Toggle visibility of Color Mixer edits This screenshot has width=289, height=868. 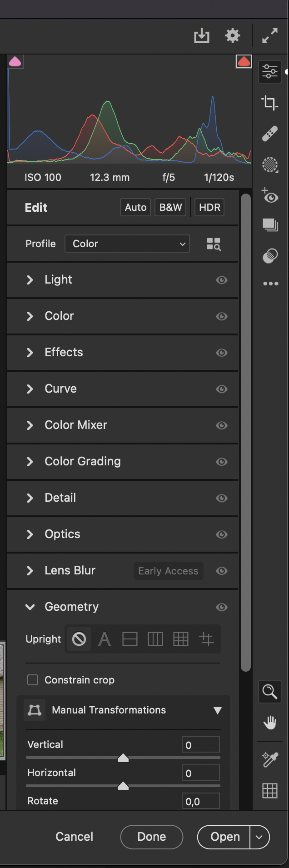pos(222,425)
